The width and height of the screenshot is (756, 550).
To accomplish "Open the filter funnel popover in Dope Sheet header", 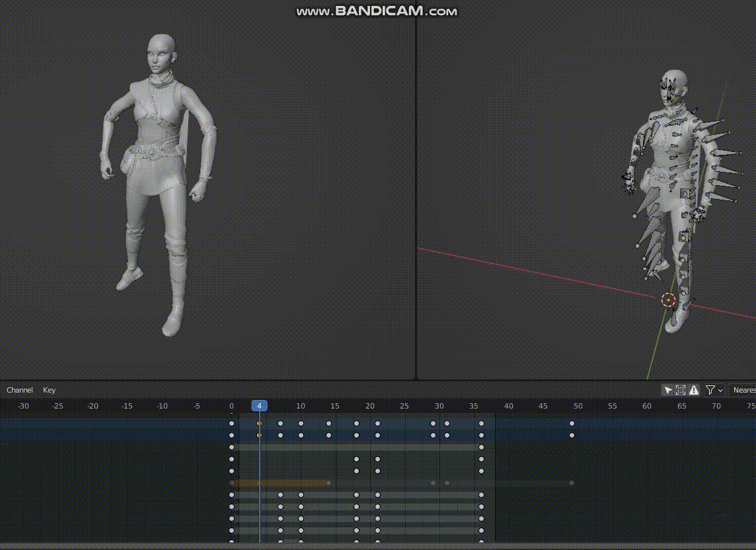I will 710,390.
